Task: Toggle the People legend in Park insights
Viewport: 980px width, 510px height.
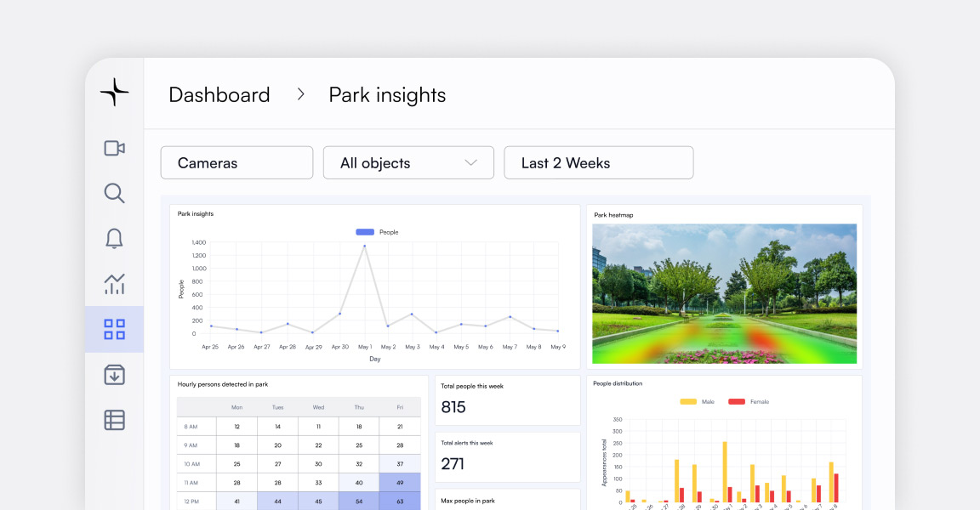Action: 376,232
